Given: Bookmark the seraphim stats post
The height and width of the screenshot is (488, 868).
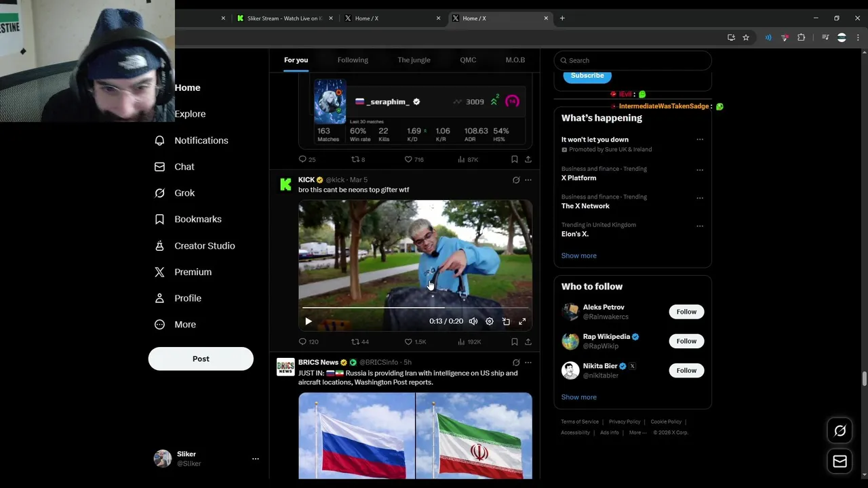Looking at the screenshot, I should click(x=514, y=159).
